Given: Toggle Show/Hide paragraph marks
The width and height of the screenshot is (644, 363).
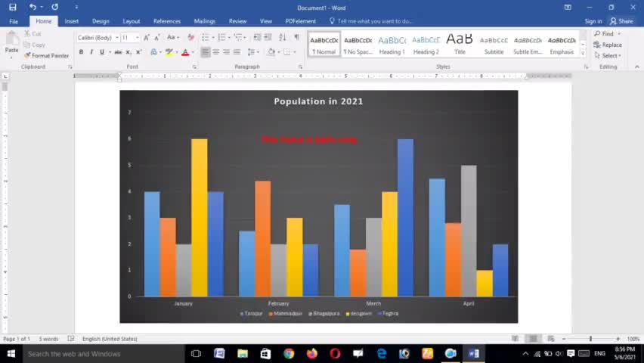Looking at the screenshot, I should coord(296,38).
